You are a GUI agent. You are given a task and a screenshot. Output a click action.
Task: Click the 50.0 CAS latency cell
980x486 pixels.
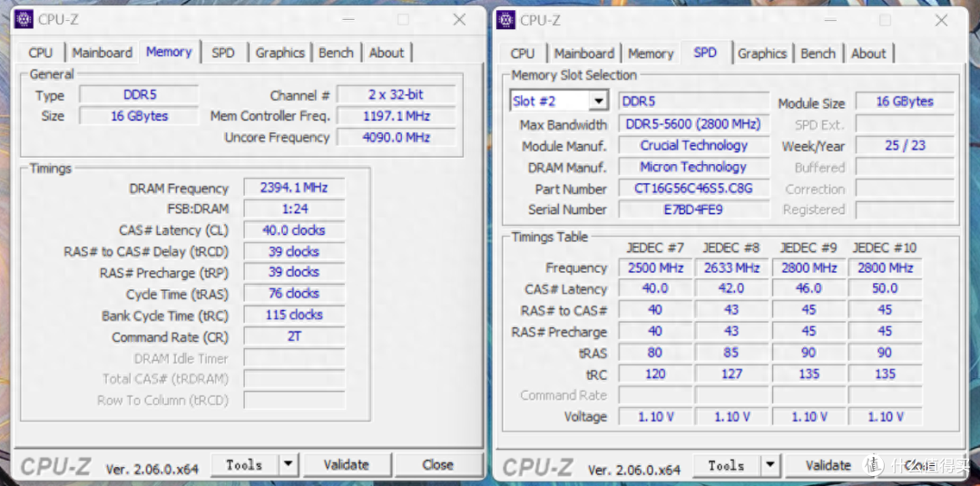[885, 288]
